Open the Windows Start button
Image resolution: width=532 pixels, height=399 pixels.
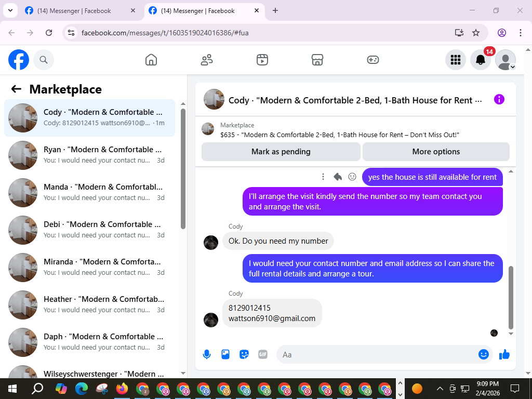pyautogui.click(x=12, y=389)
